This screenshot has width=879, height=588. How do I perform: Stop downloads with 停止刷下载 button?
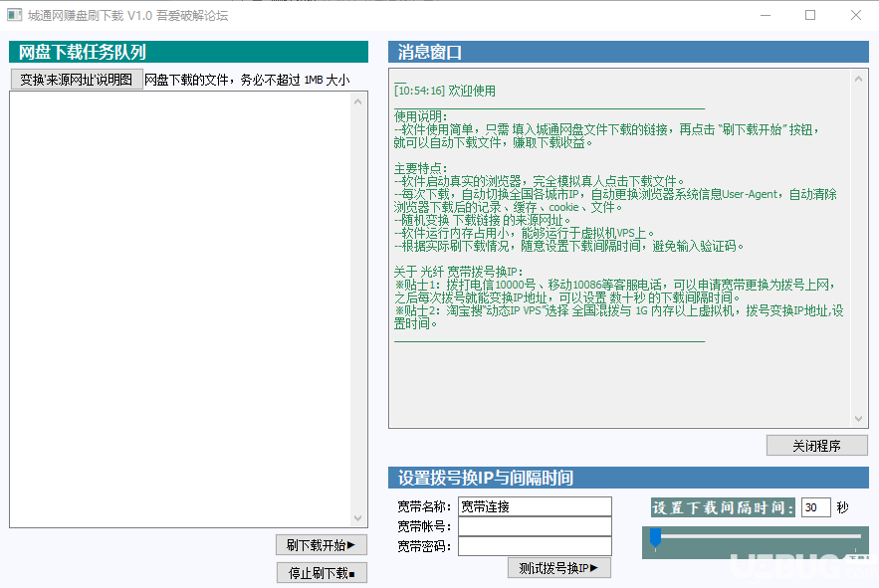coord(322,573)
